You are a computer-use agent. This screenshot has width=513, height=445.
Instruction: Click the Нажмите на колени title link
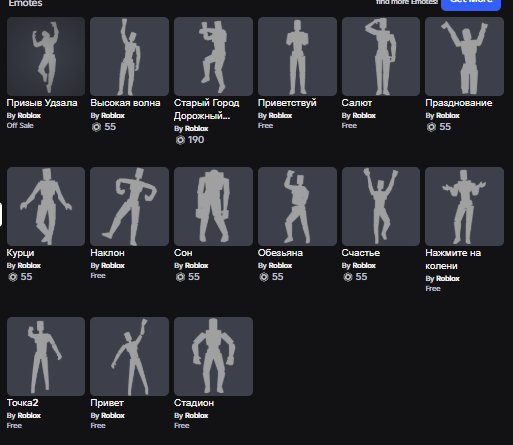point(453,259)
